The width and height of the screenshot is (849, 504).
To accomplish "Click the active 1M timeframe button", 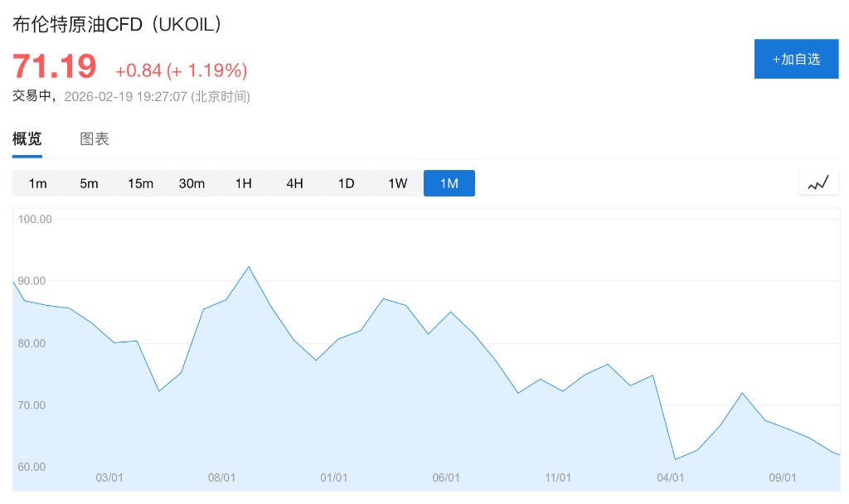I will coord(449,183).
